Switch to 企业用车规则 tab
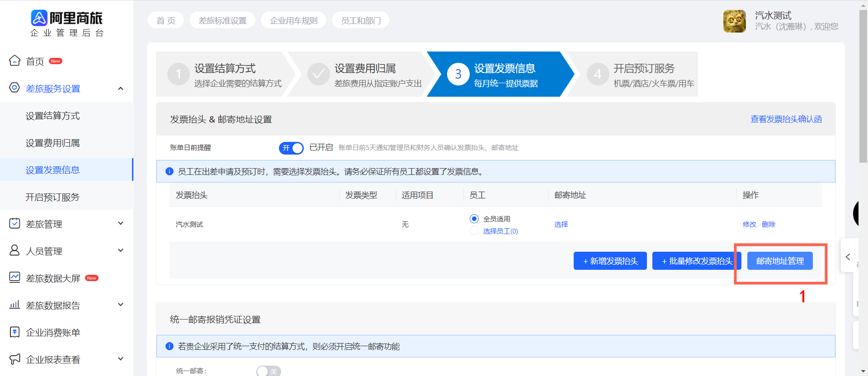The image size is (868, 376). pos(294,20)
